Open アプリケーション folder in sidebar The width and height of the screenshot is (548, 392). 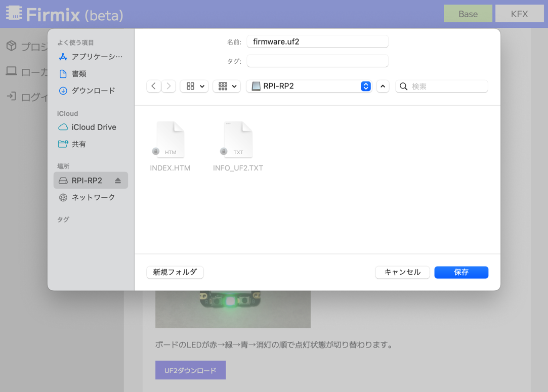click(97, 57)
